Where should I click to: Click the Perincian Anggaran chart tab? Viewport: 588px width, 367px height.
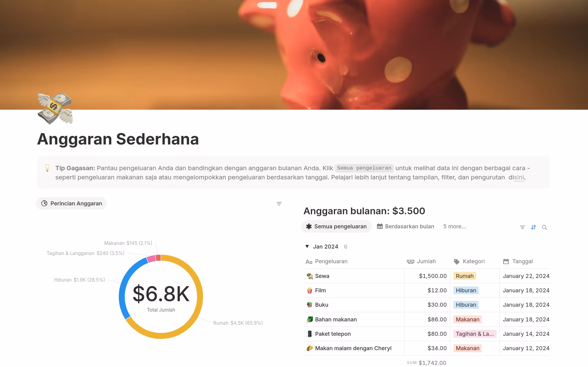tap(72, 204)
